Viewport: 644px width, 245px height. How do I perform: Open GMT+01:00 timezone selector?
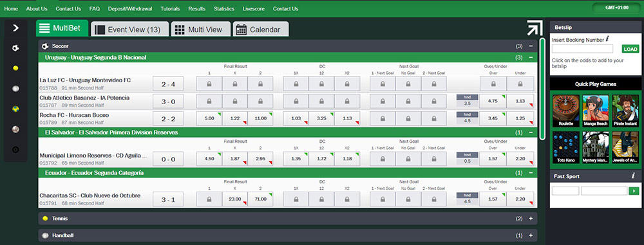(x=616, y=8)
